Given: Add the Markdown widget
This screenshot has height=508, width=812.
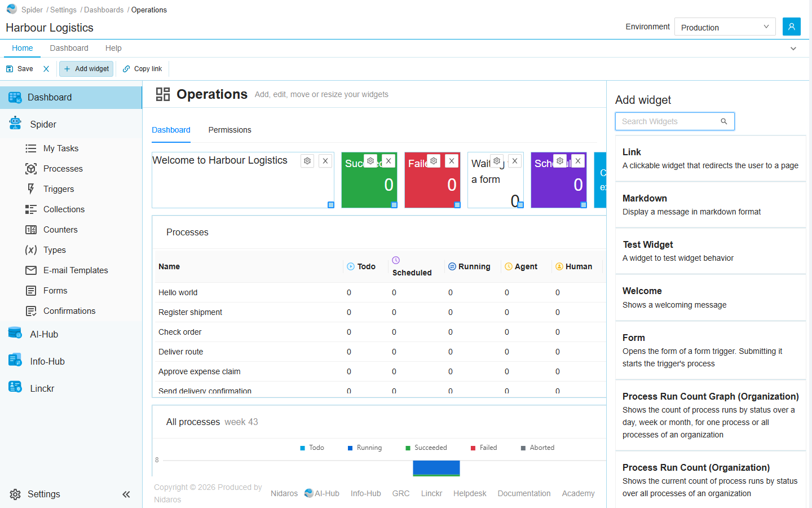Looking at the screenshot, I should (710, 205).
